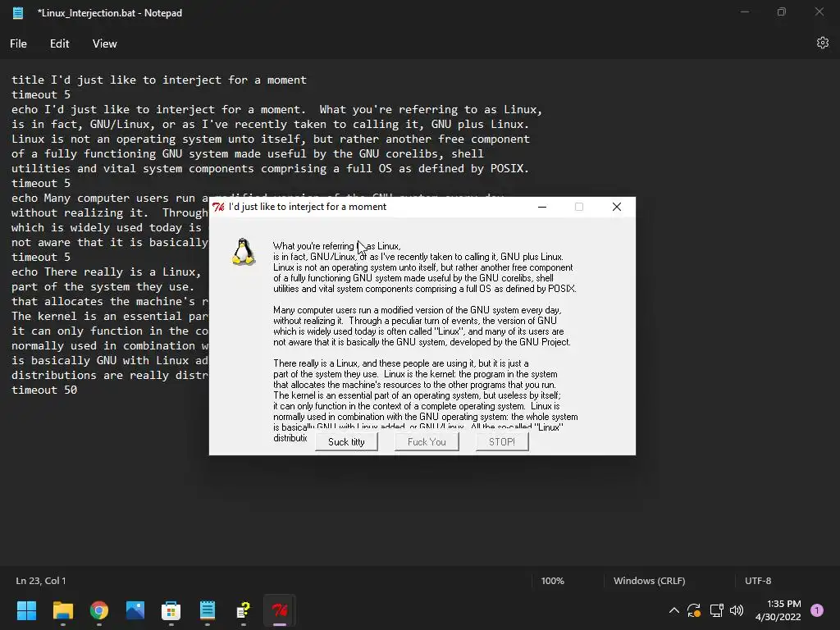
Task: Switch to Notepad taskbar icon
Action: [x=208, y=610]
